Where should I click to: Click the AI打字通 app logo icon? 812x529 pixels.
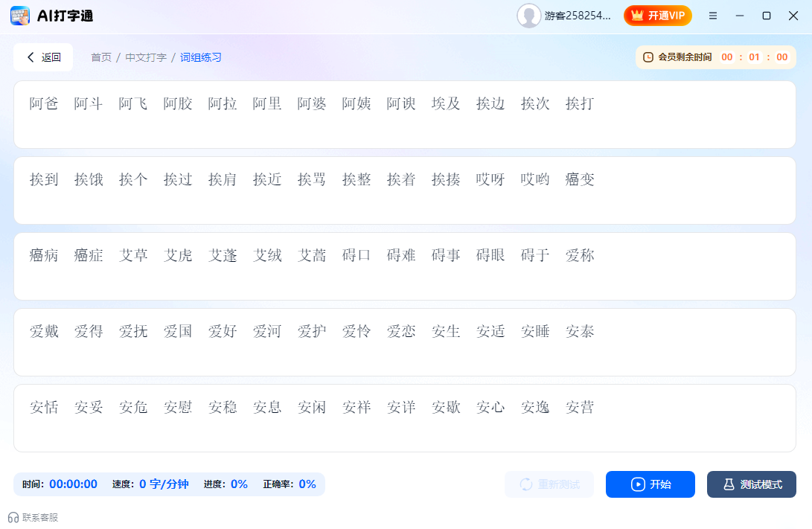(x=20, y=16)
